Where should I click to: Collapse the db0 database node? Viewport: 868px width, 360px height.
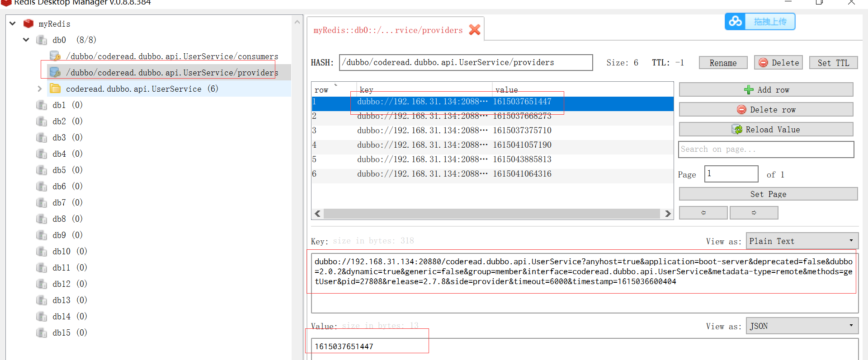(26, 40)
